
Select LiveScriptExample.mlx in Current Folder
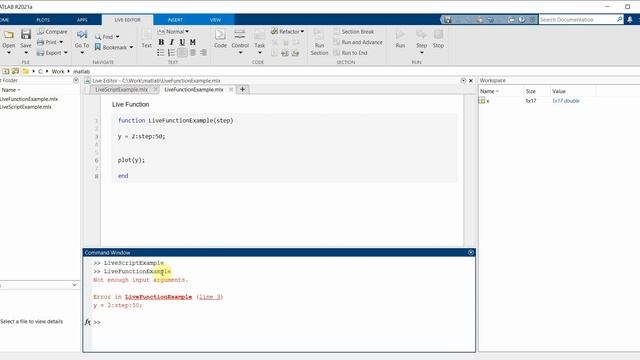pyautogui.click(x=26, y=107)
